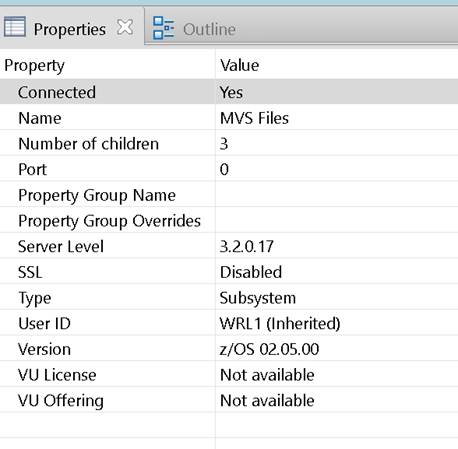Select the Number of children row
The width and height of the screenshot is (458, 449).
click(229, 143)
